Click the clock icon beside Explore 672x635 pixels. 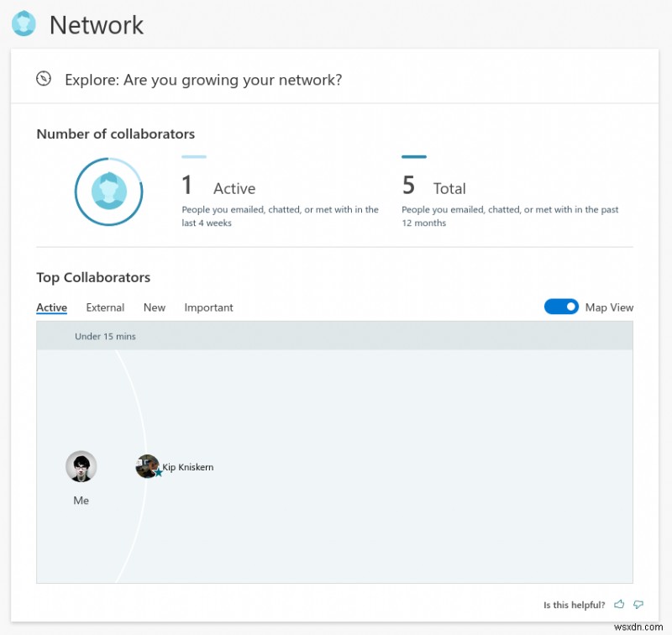(x=43, y=79)
